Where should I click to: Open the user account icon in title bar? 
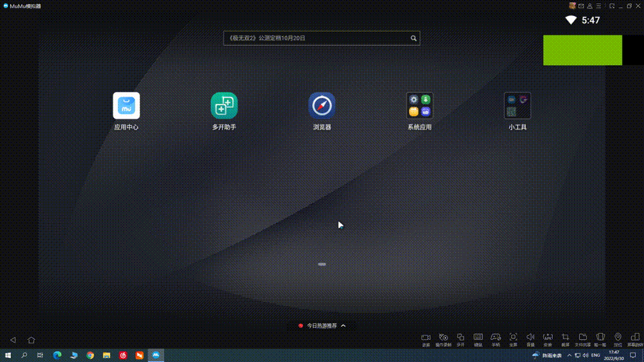[590, 6]
